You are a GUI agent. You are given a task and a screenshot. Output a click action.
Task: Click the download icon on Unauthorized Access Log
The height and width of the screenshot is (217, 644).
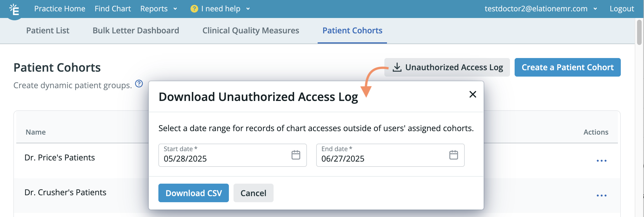click(x=397, y=67)
